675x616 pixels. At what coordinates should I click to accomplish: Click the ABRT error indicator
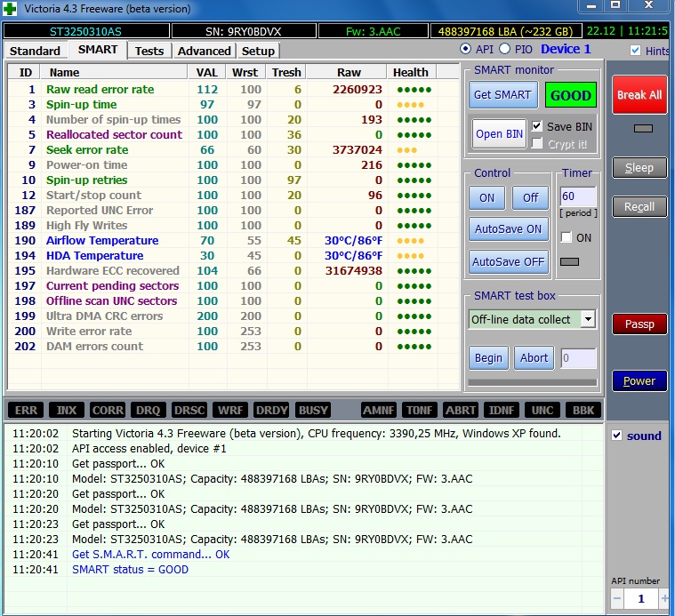click(460, 410)
